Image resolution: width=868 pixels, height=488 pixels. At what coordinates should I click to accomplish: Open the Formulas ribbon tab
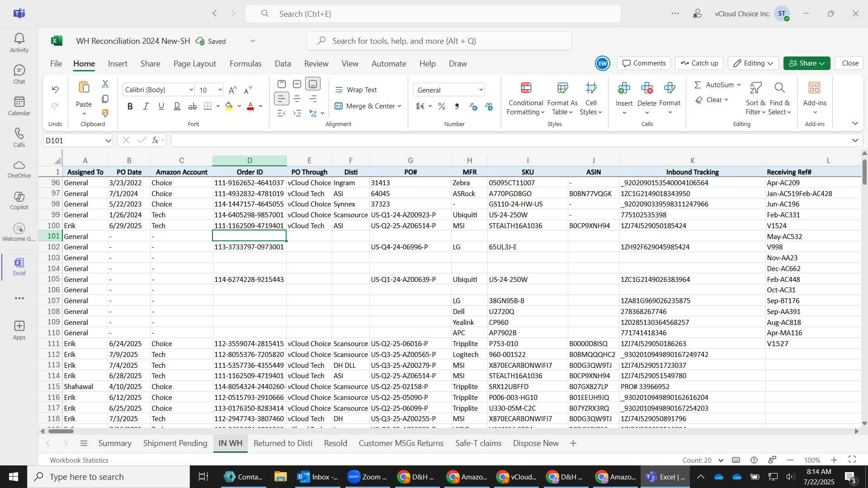[x=245, y=64]
